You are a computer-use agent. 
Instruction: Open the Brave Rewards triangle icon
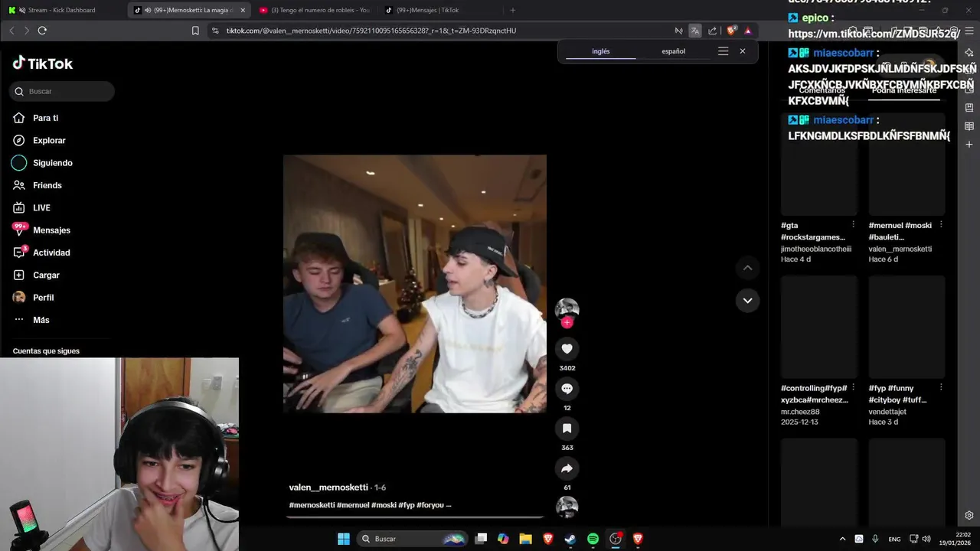(x=748, y=31)
